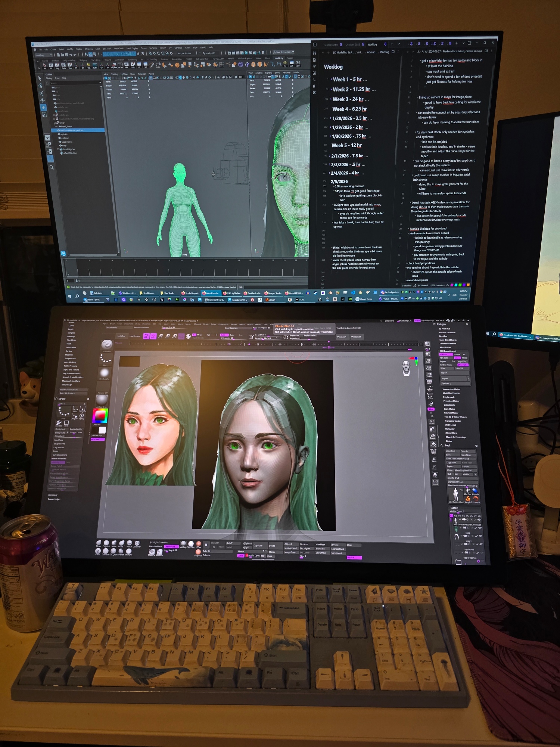Screen dimensions: 560x747
Task: Select the ClayBuildup brush icon
Action: (x=106, y=543)
